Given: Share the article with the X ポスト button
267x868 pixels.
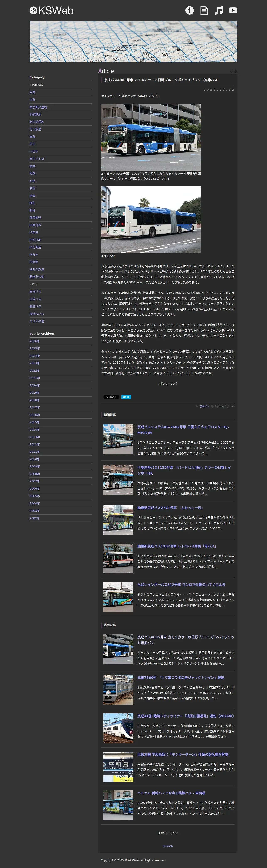Looking at the screenshot, I should point(111,397).
